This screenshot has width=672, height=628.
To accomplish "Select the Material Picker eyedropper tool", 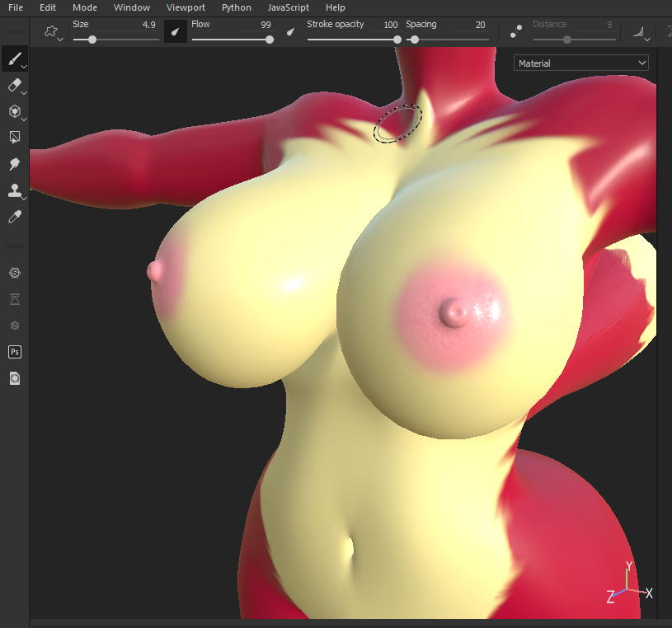I will point(14,217).
